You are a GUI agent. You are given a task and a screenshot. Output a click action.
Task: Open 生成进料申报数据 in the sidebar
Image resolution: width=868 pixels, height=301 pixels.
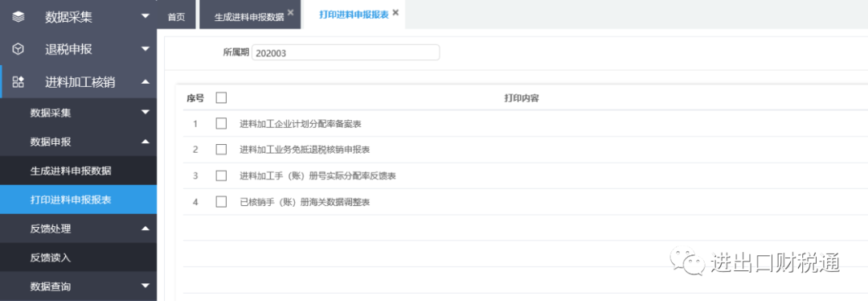78,171
